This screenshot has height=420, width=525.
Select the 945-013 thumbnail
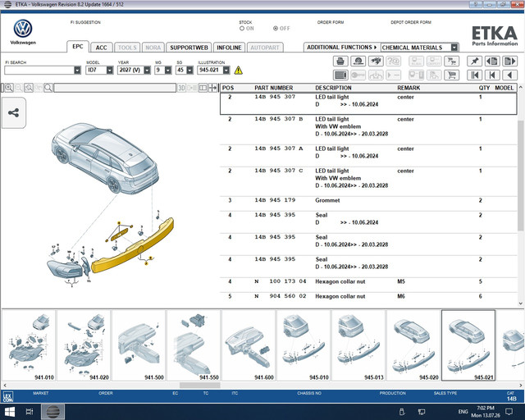coord(358,345)
